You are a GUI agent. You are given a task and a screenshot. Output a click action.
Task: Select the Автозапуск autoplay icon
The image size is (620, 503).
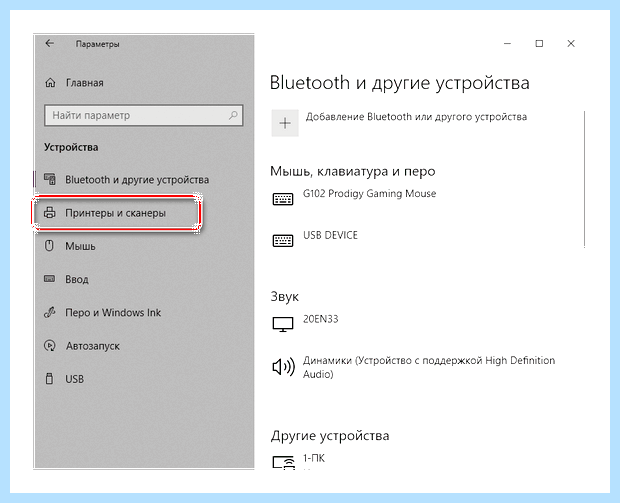[x=49, y=346]
